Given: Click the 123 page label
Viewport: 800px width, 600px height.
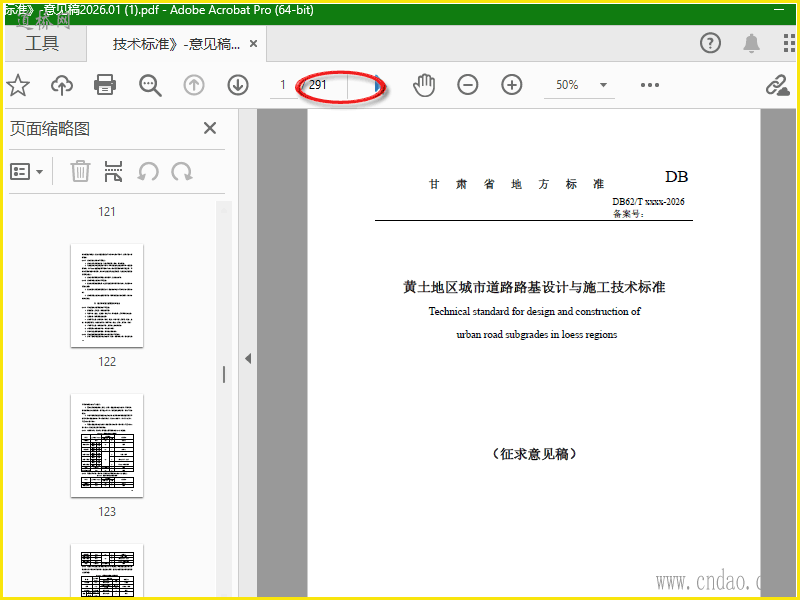Looking at the screenshot, I should pyautogui.click(x=107, y=512).
